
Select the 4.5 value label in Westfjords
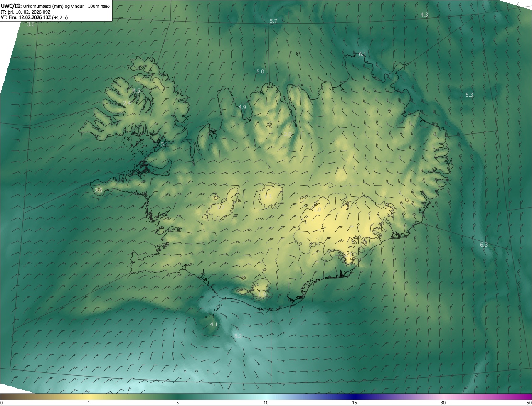pos(136,90)
